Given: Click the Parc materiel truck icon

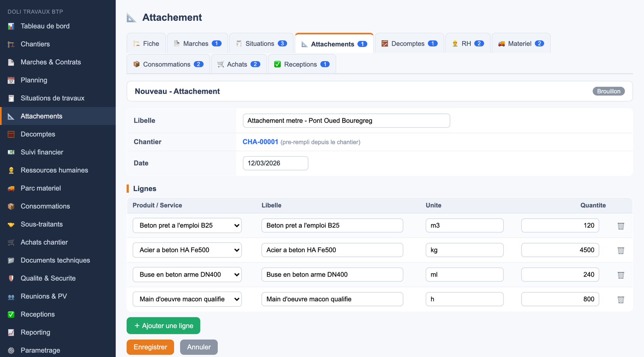Looking at the screenshot, I should pyautogui.click(x=11, y=188).
